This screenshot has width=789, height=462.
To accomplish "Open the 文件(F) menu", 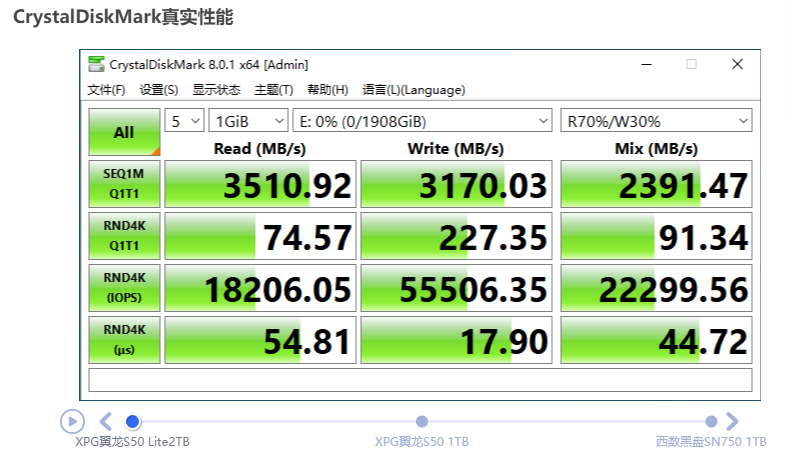I will (x=106, y=90).
